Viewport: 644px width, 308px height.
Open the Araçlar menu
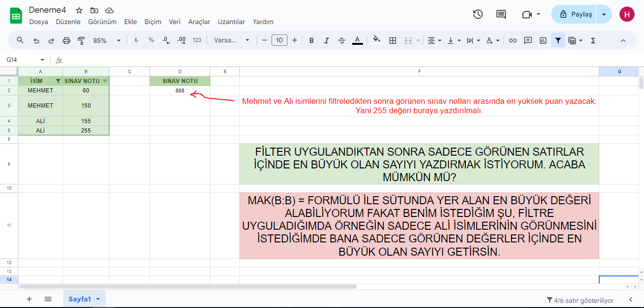(199, 22)
